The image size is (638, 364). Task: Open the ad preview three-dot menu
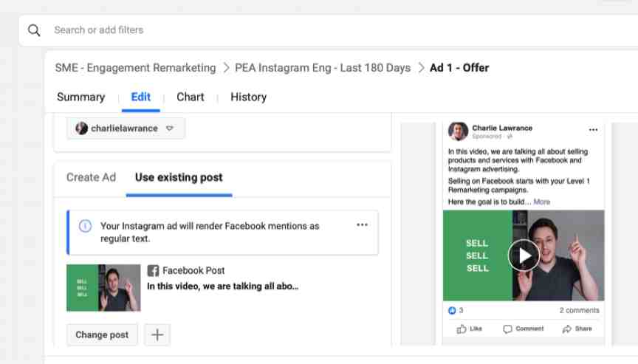(x=593, y=130)
